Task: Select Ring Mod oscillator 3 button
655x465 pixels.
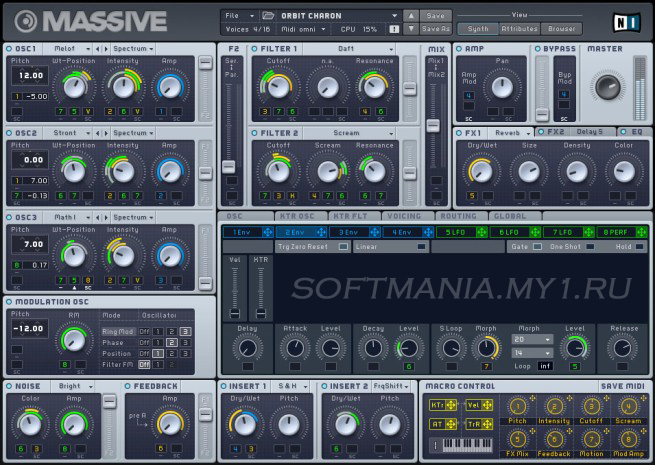Action: point(185,332)
